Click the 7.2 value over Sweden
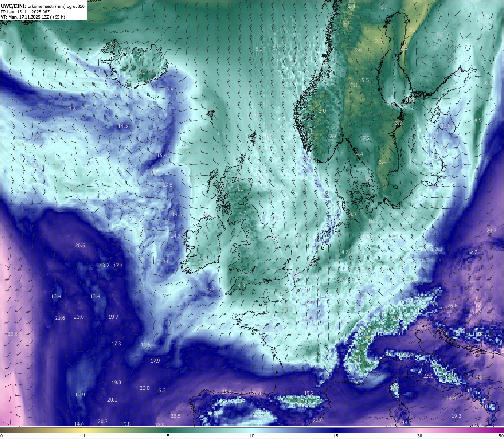This screenshot has width=504, height=439. [x=366, y=138]
